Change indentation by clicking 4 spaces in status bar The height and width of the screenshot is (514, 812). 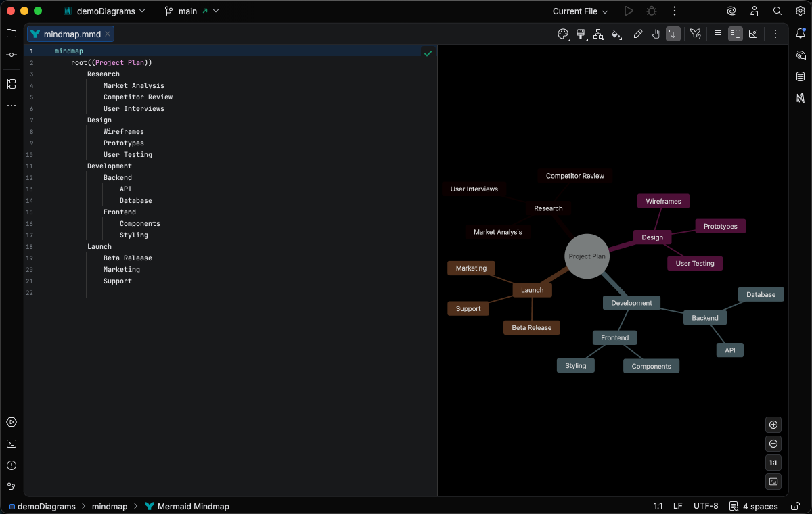tap(761, 506)
